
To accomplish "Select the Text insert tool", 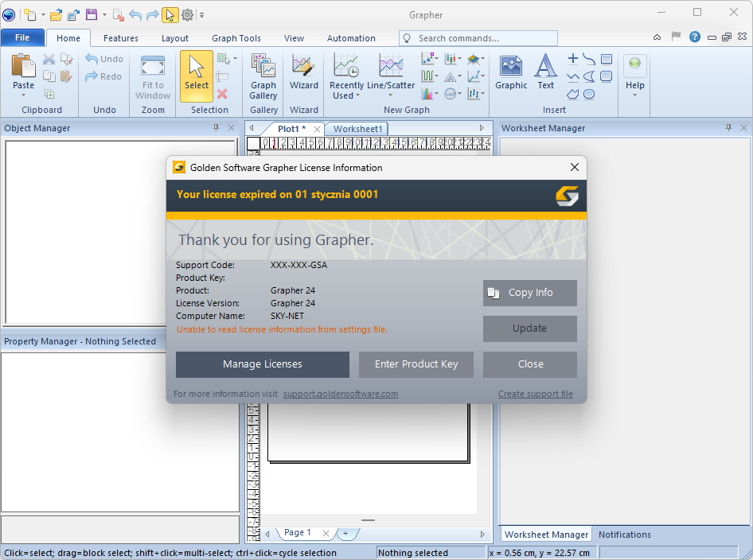I will (545, 72).
